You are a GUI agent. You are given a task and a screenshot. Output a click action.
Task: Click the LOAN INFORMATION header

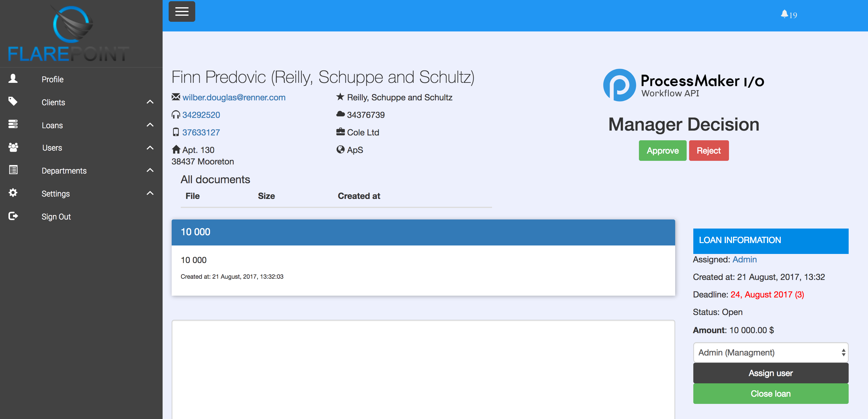[x=771, y=241]
